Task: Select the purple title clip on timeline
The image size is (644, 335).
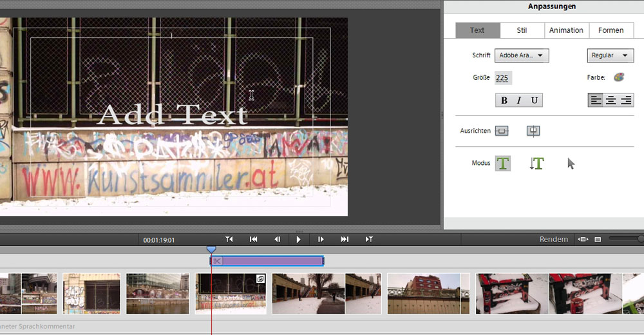Action: [267, 261]
